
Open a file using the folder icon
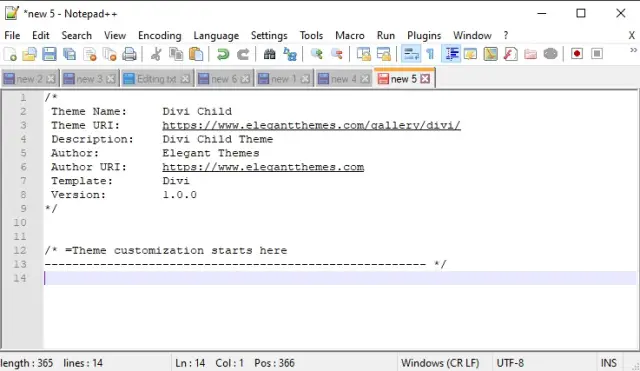[29, 54]
